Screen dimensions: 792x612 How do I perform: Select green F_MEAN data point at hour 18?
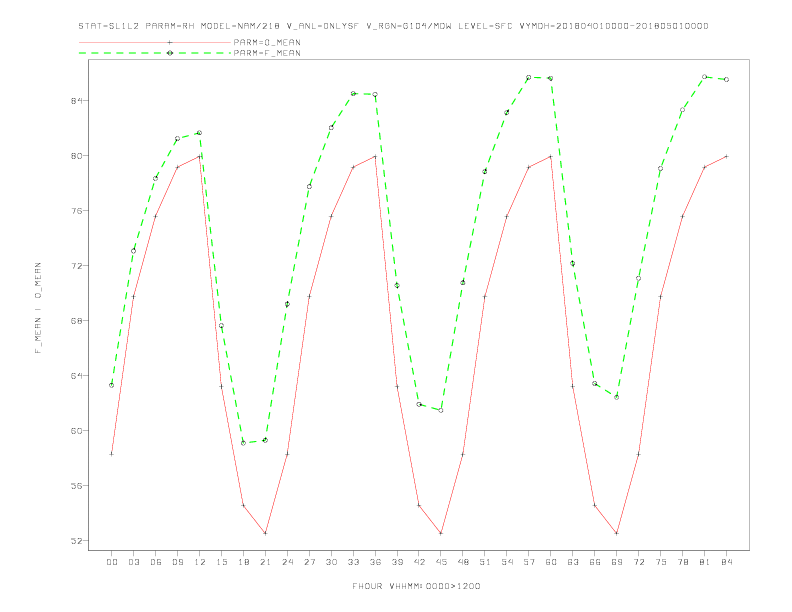coord(243,443)
